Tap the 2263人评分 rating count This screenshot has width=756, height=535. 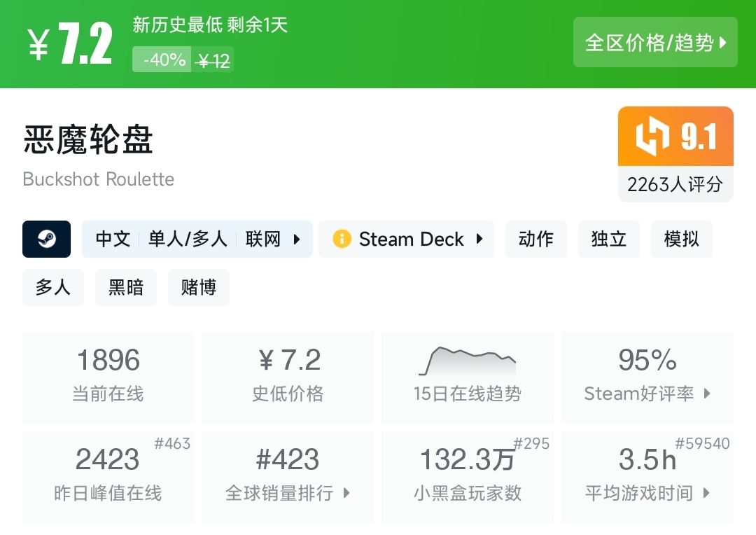(x=675, y=184)
